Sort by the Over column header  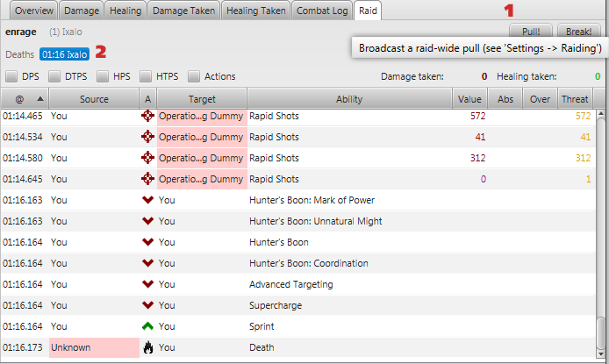point(541,99)
